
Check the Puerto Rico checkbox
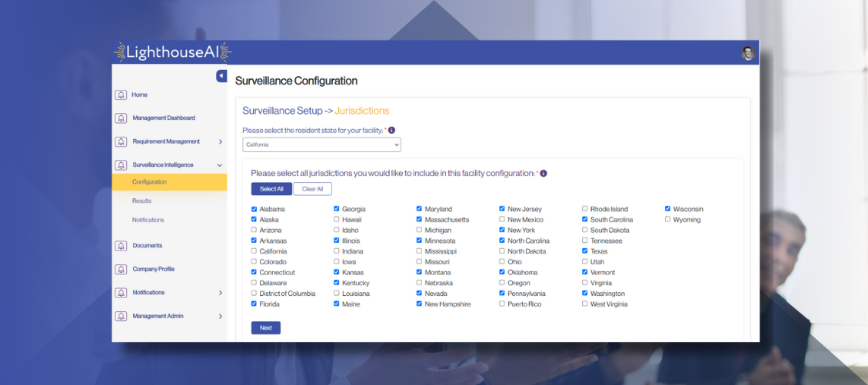[x=502, y=304]
